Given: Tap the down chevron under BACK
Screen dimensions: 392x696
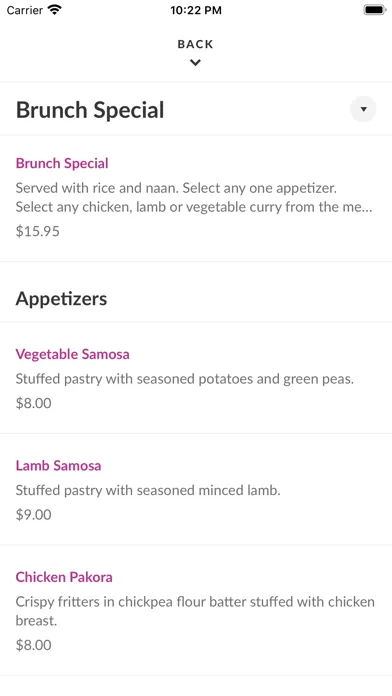Looking at the screenshot, I should (195, 63).
